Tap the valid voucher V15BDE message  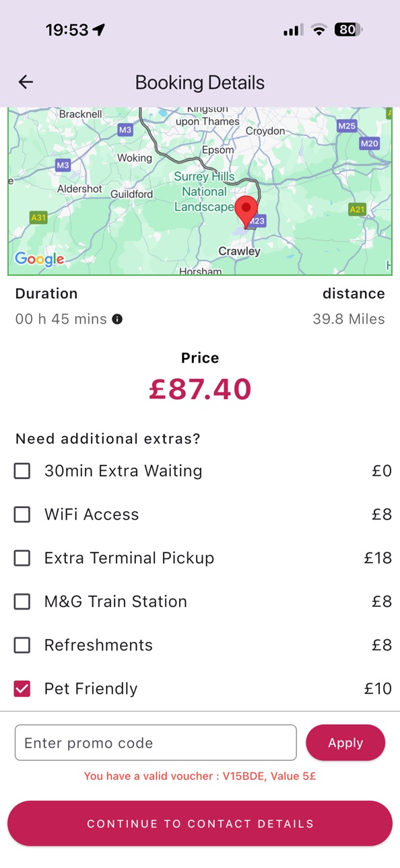point(200,776)
